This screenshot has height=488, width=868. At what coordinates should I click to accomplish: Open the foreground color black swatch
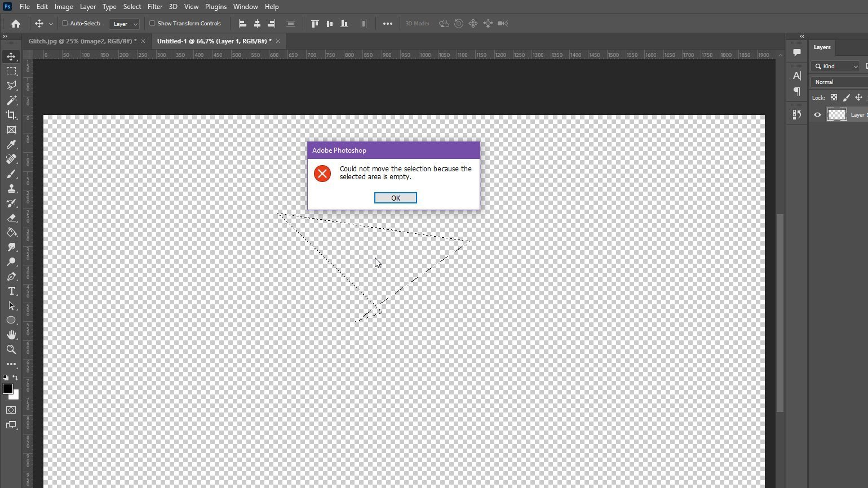[x=7, y=389]
